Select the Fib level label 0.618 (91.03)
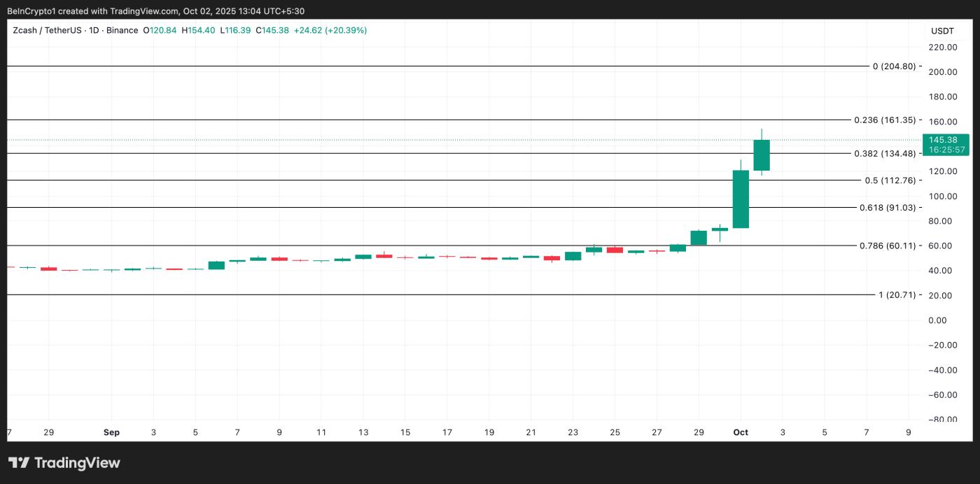Screen dimensions: 980x484 [888, 208]
